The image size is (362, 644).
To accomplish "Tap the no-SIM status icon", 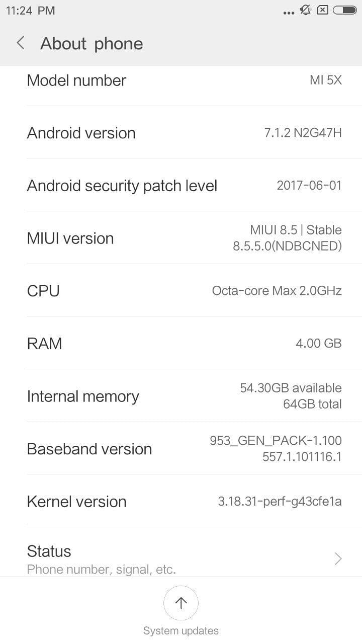I will click(x=323, y=10).
